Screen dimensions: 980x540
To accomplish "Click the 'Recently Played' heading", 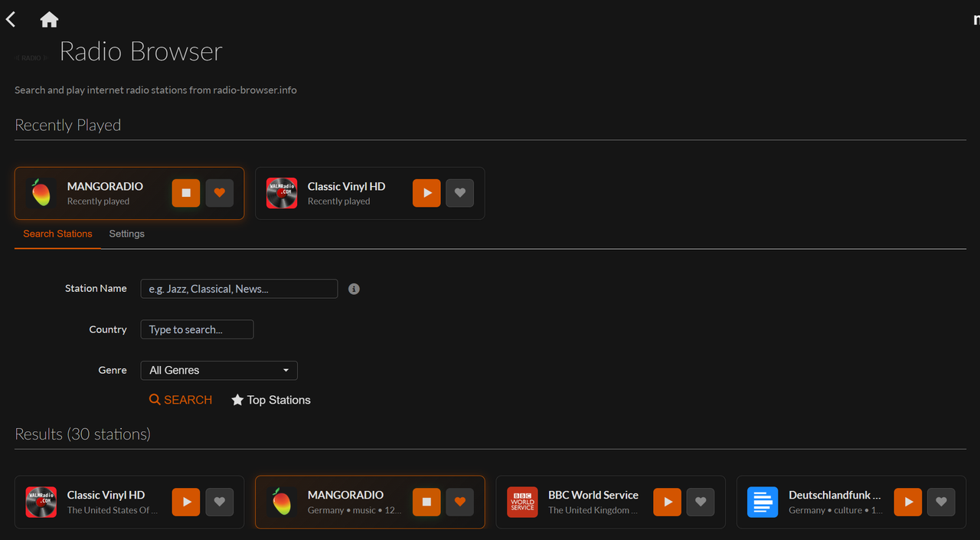I will point(68,125).
